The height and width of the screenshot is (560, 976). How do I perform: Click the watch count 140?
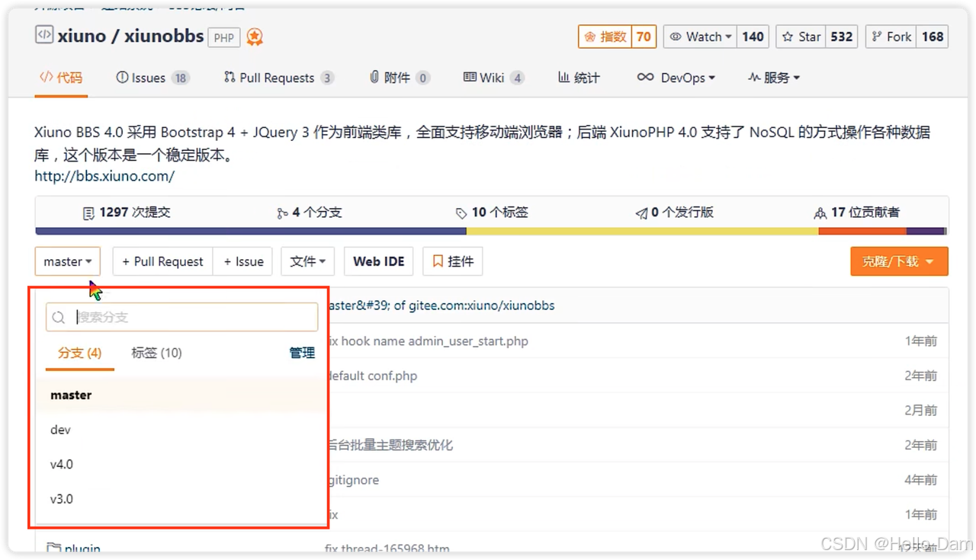click(753, 37)
